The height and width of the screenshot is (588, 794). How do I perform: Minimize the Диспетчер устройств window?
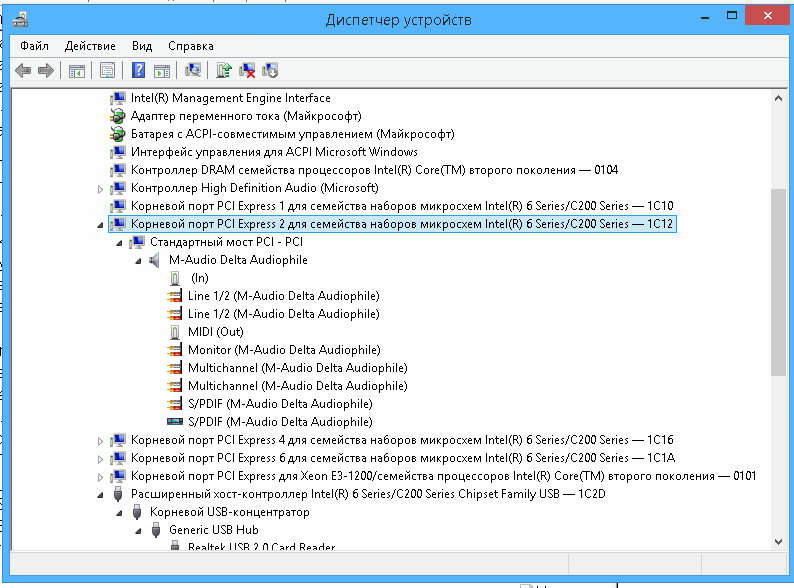click(x=705, y=16)
